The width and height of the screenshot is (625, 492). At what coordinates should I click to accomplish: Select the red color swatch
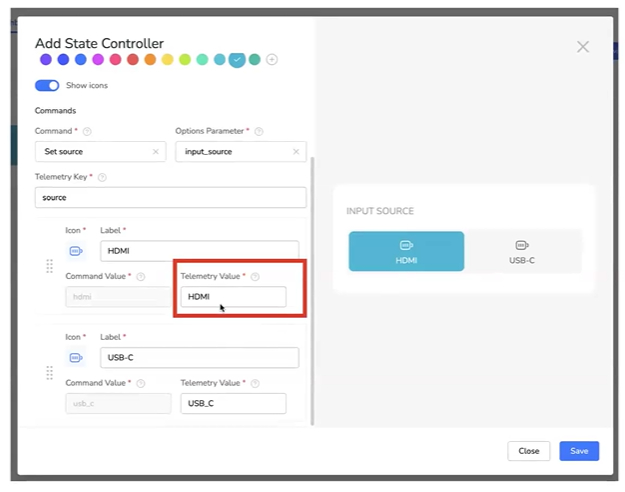point(133,60)
